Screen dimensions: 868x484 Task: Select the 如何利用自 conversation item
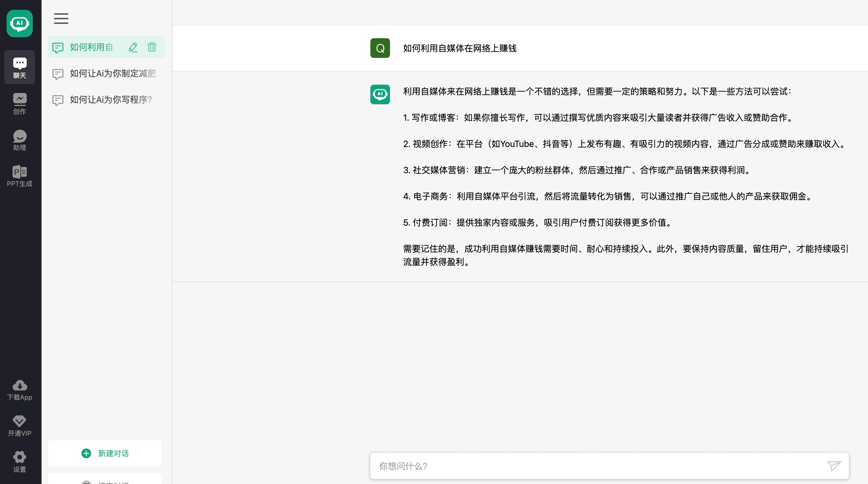coord(91,47)
